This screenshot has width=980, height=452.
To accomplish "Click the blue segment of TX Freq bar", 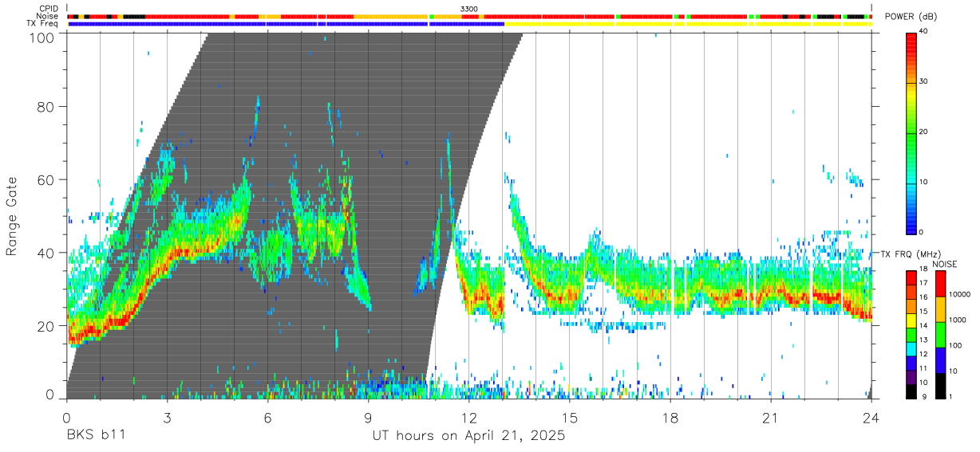I will pos(286,24).
